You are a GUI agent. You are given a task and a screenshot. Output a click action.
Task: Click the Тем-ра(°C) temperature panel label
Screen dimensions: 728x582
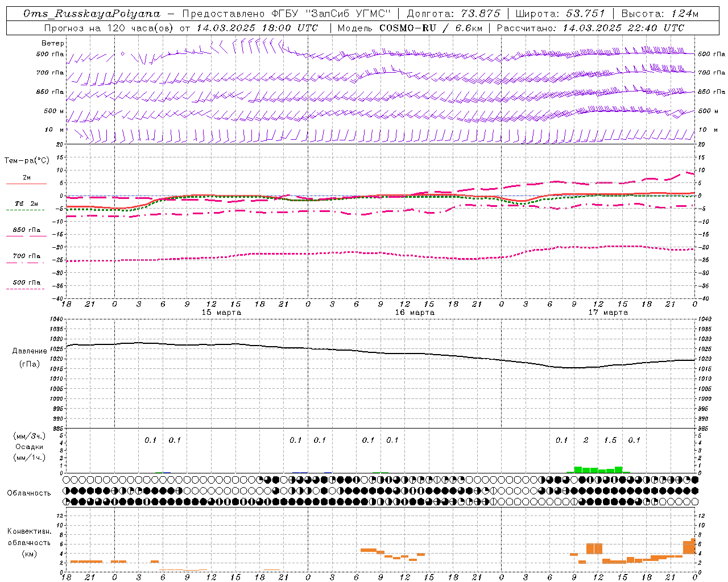27,161
